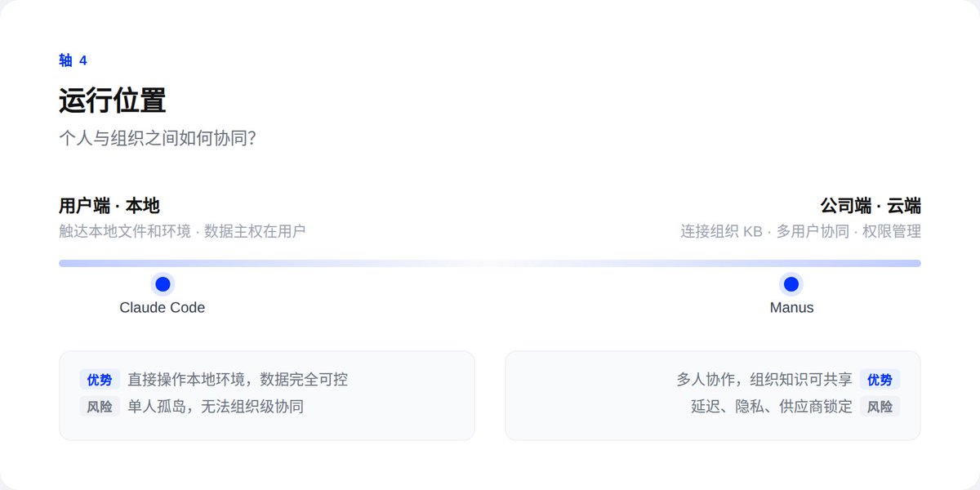Screen dimensions: 980x490
Task: Click the gradient spectrum bar between 本地 and 云端
Action: (490, 263)
